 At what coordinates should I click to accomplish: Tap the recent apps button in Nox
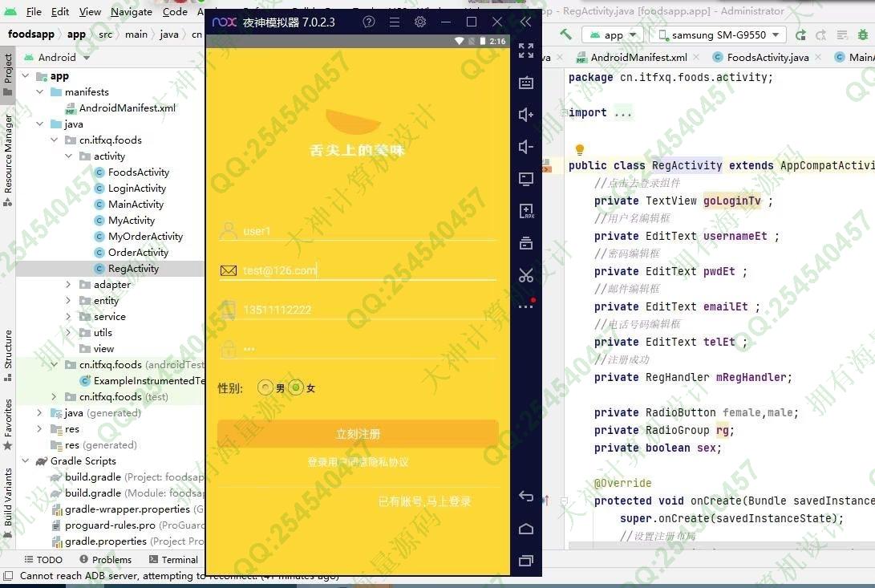[525, 561]
